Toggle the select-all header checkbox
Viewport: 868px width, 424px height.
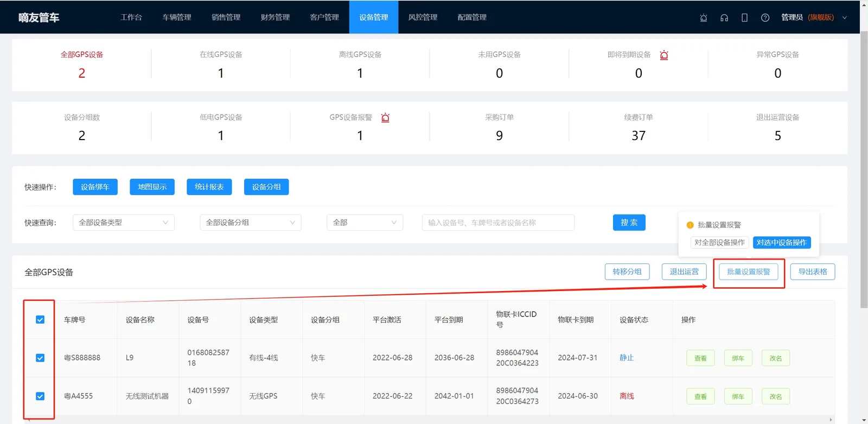[x=40, y=320]
